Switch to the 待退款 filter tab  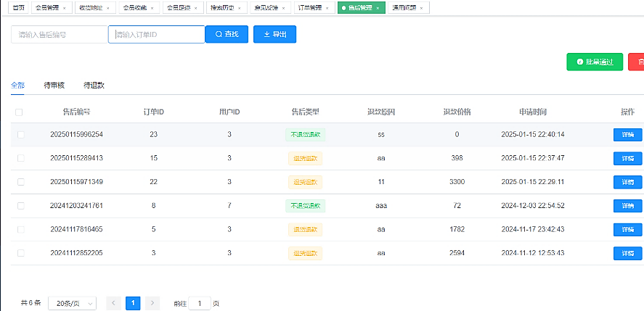coord(94,86)
